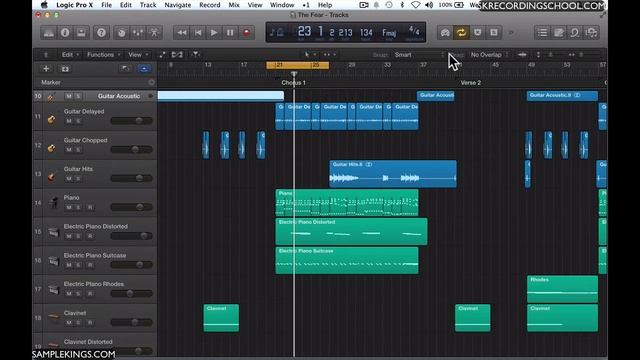Viewport: 640px width, 360px height.
Task: Open the Loop Browser button
Action: 575,33
